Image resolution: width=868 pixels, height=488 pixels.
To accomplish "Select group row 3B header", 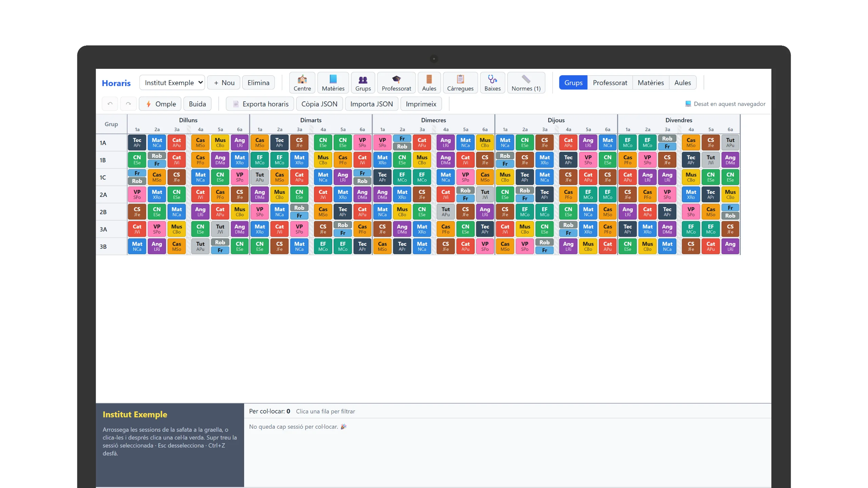I will point(111,246).
